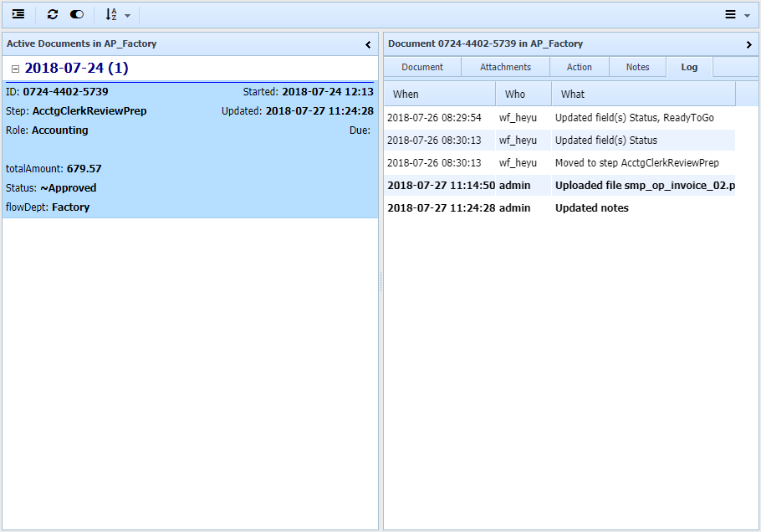Switch to the Document tab
The width and height of the screenshot is (761, 532).
[x=422, y=67]
